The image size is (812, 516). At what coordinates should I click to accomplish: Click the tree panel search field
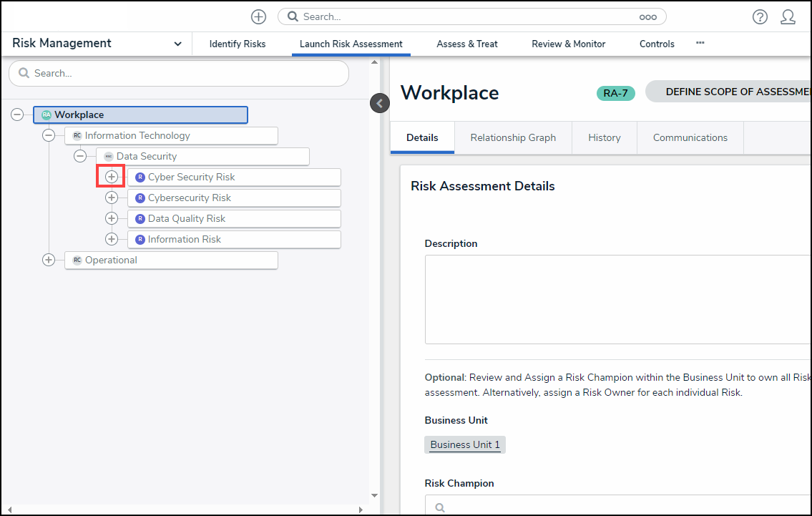click(x=179, y=73)
